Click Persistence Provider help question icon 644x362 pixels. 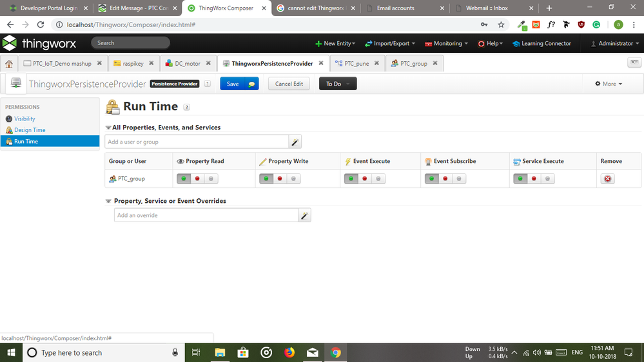pyautogui.click(x=208, y=84)
